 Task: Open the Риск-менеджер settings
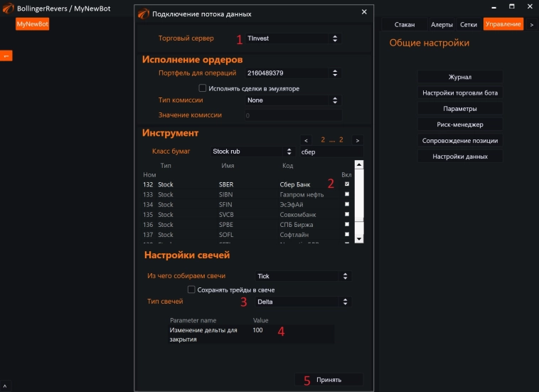459,125
